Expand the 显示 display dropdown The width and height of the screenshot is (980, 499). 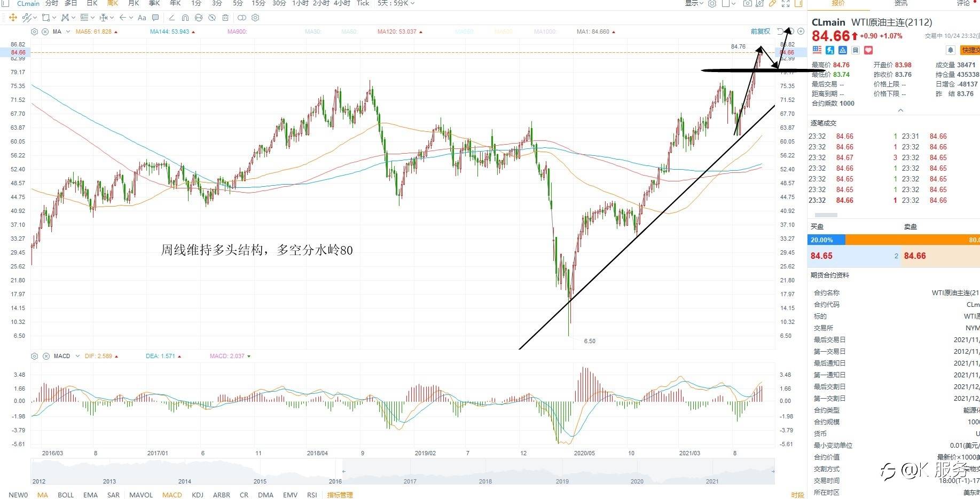(x=694, y=3)
